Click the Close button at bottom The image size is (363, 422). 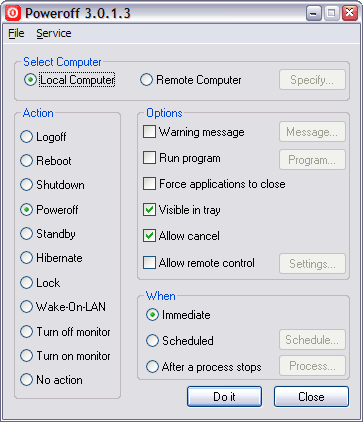(x=311, y=397)
